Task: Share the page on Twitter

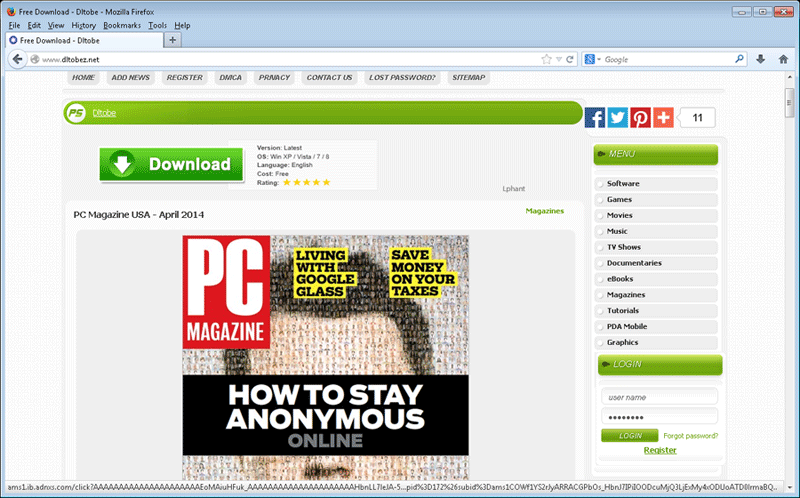Action: click(618, 118)
